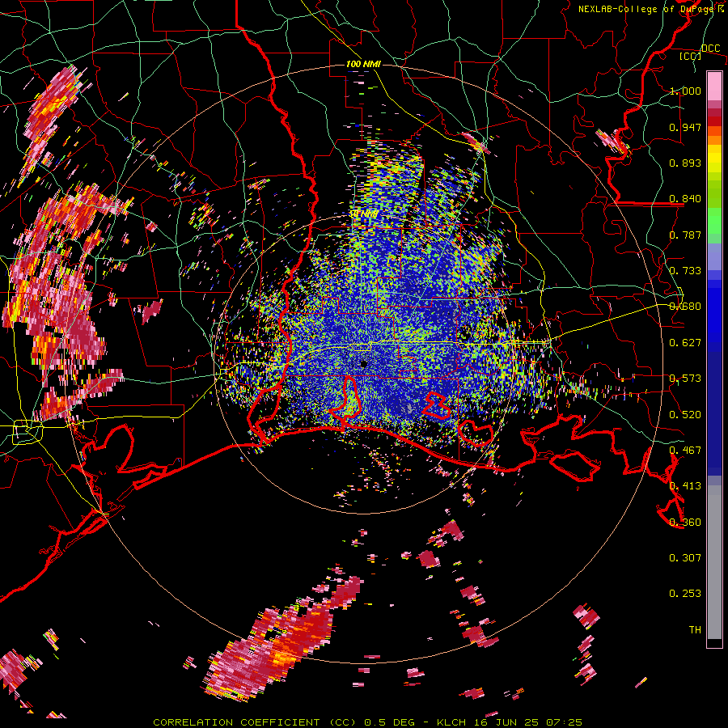Screen dimensions: 728x728
Task: Click the NEXLAB-College of DuPage credit text
Action: (x=650, y=9)
